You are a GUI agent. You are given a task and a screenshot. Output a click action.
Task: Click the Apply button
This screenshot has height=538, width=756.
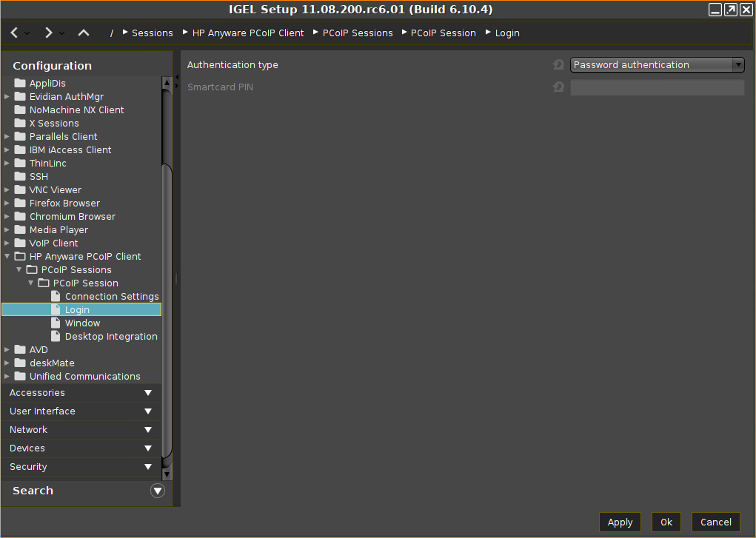coord(620,522)
